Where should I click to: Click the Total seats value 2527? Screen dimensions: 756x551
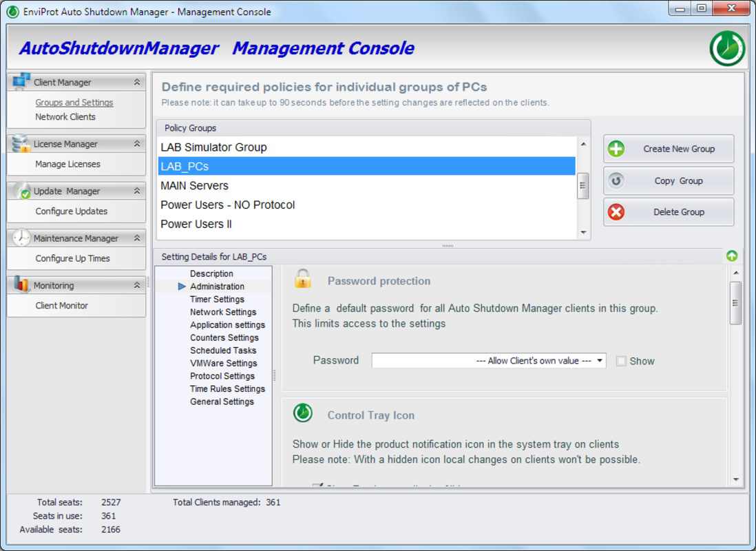point(111,502)
